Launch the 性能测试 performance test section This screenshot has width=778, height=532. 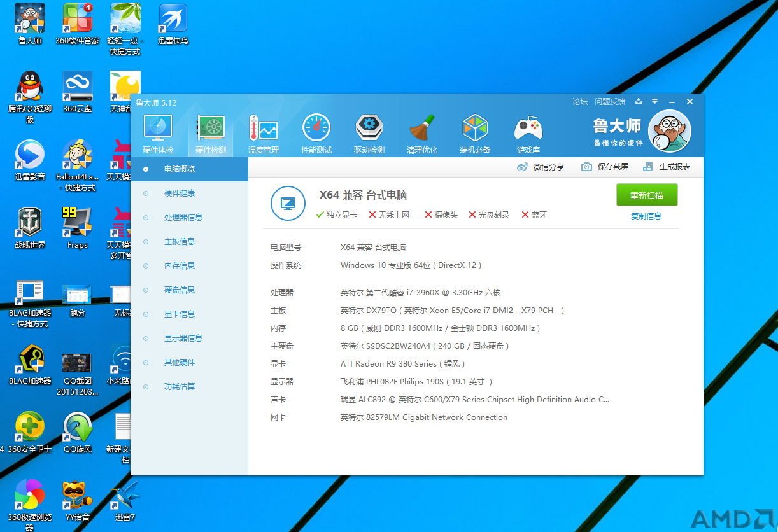point(316,134)
